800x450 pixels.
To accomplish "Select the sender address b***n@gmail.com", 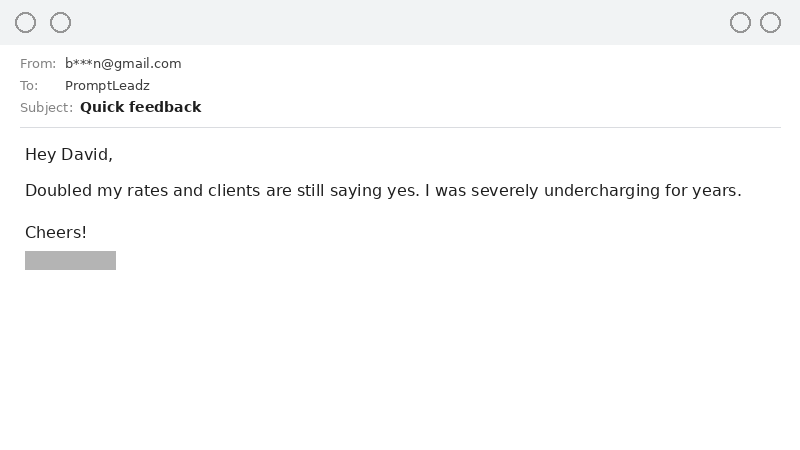I will pos(123,64).
